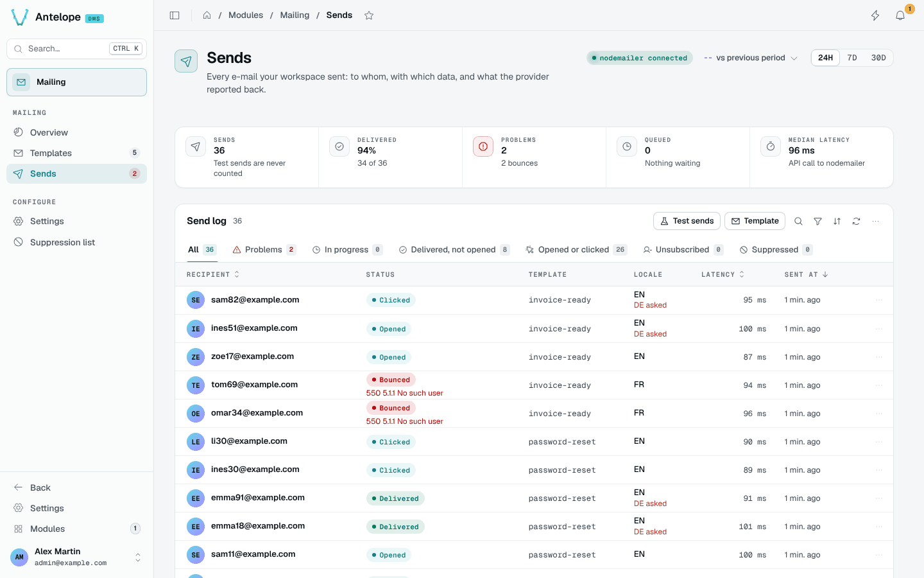Go to home breadcrumb icon
Screen dimensions: 924x578
[207, 15]
